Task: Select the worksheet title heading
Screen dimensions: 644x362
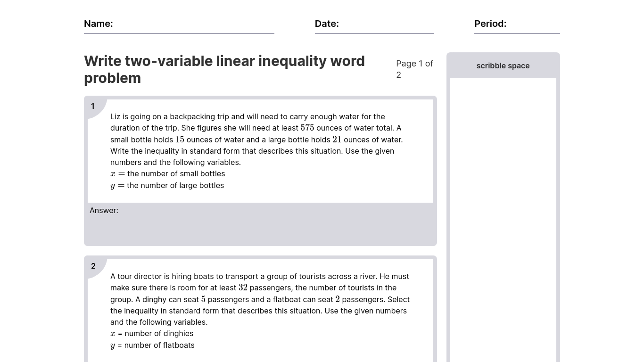Action: click(x=224, y=69)
